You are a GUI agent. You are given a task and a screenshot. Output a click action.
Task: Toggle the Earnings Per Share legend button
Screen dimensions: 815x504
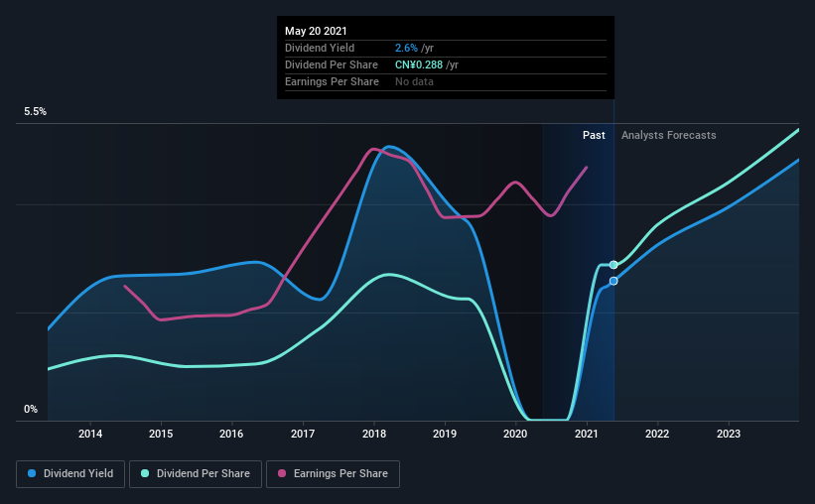333,474
